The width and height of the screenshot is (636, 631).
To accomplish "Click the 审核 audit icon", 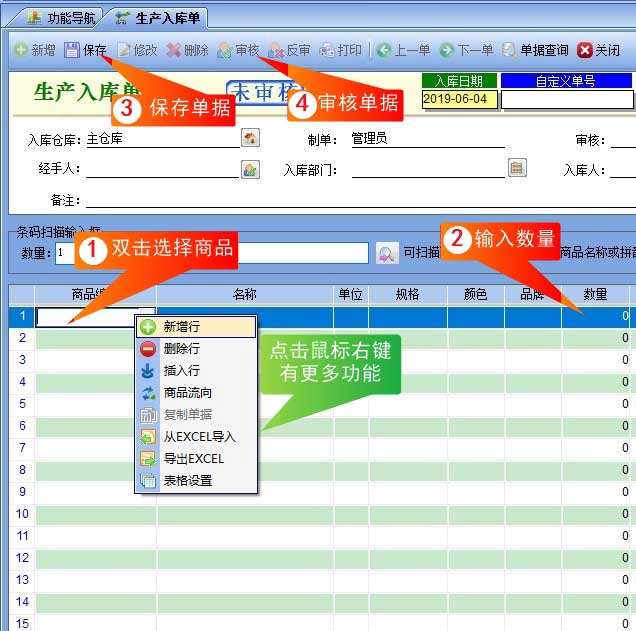I will tap(225, 50).
